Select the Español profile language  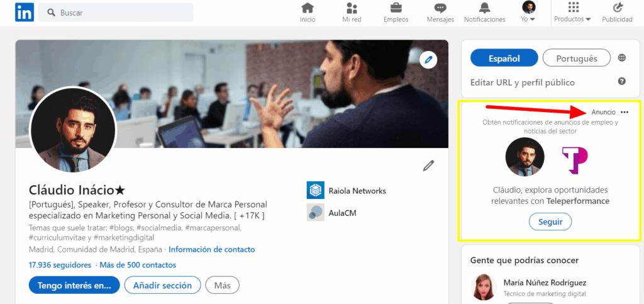[x=504, y=58]
